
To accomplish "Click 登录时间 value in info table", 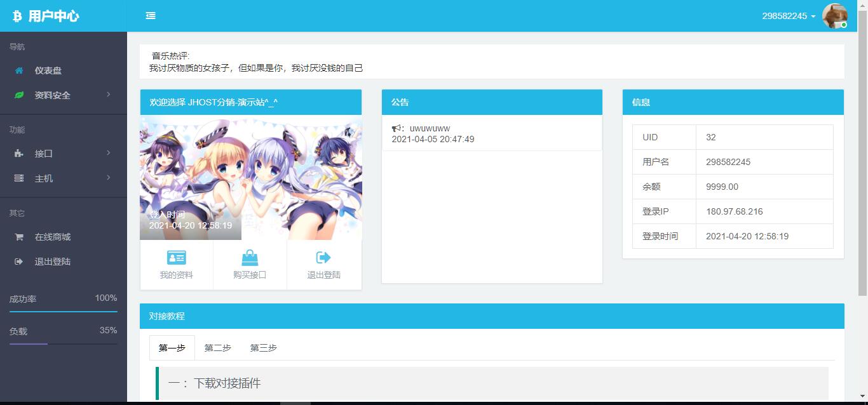I will (x=747, y=236).
